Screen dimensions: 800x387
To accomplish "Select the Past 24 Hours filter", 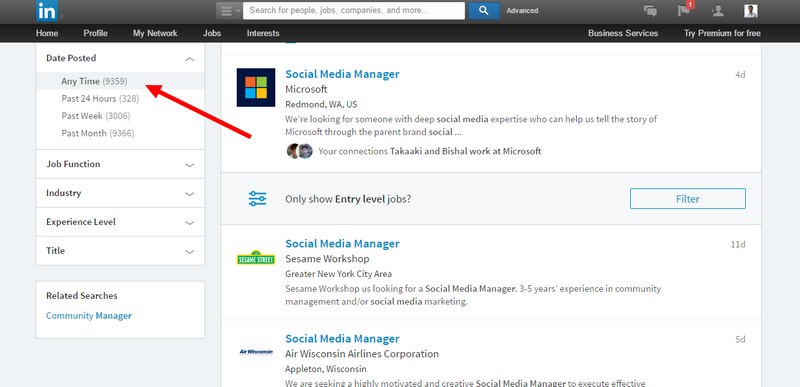I will [100, 98].
